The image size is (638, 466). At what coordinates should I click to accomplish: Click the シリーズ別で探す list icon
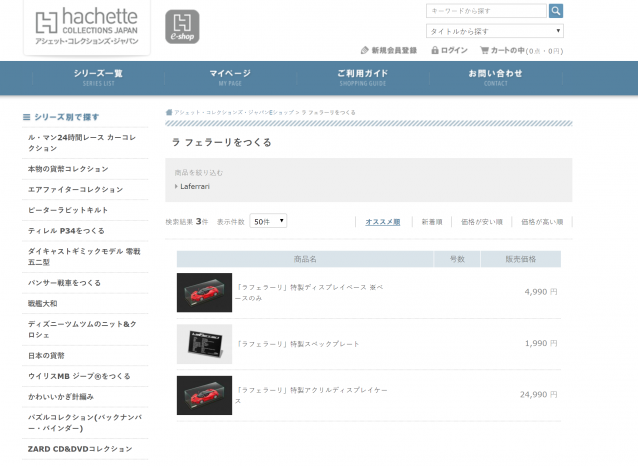point(26,117)
